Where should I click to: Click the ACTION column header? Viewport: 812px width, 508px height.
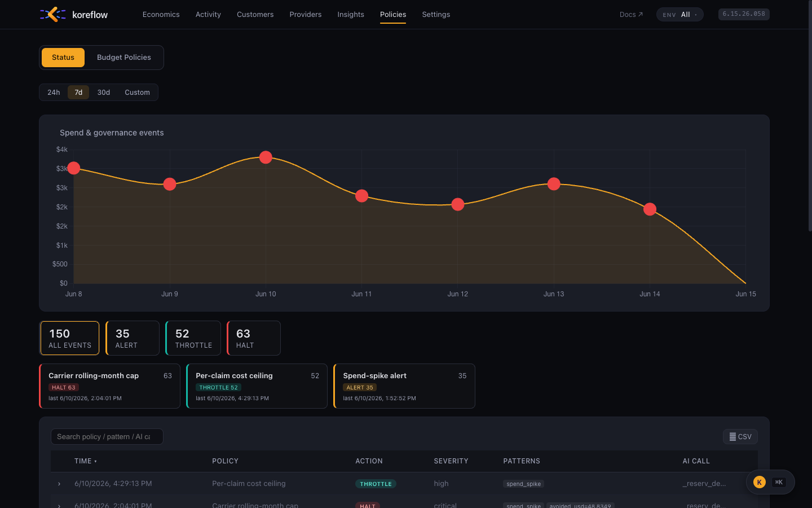point(369,461)
